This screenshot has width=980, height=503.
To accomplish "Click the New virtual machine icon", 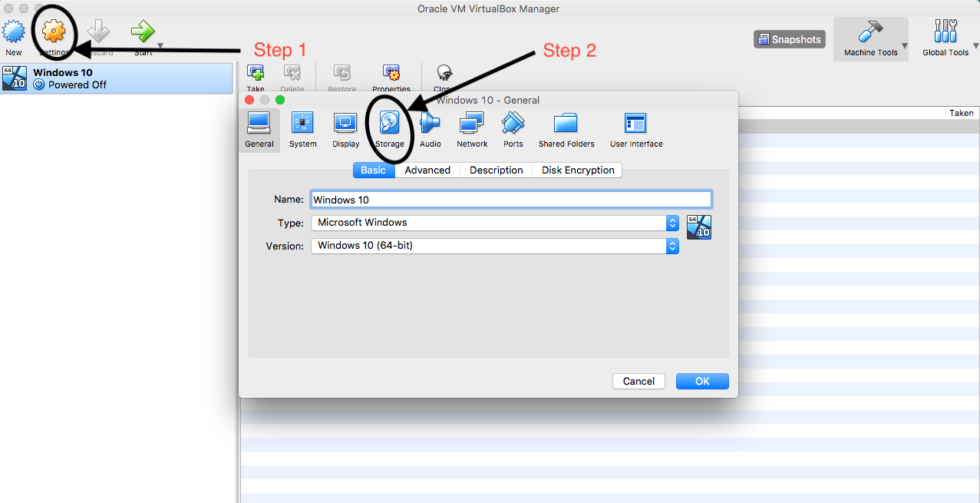I will [x=14, y=32].
